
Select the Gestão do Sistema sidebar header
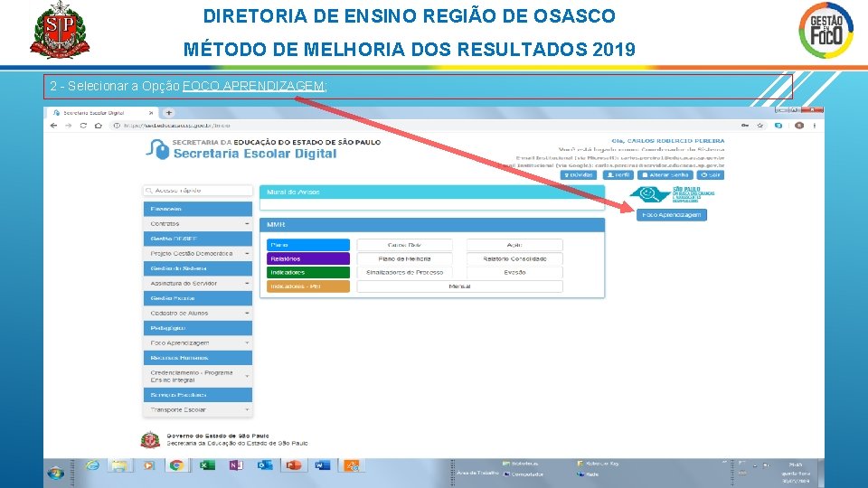coord(198,268)
